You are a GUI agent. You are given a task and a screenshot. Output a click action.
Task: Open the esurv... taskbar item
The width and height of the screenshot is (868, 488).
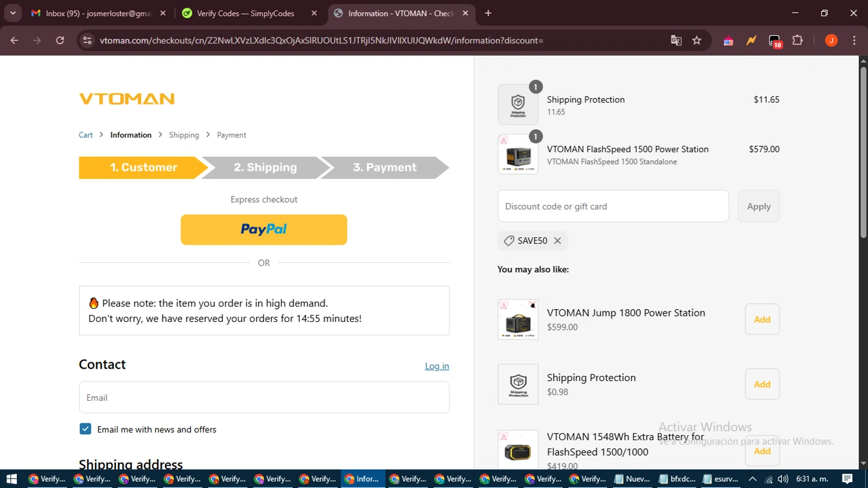[x=721, y=479]
